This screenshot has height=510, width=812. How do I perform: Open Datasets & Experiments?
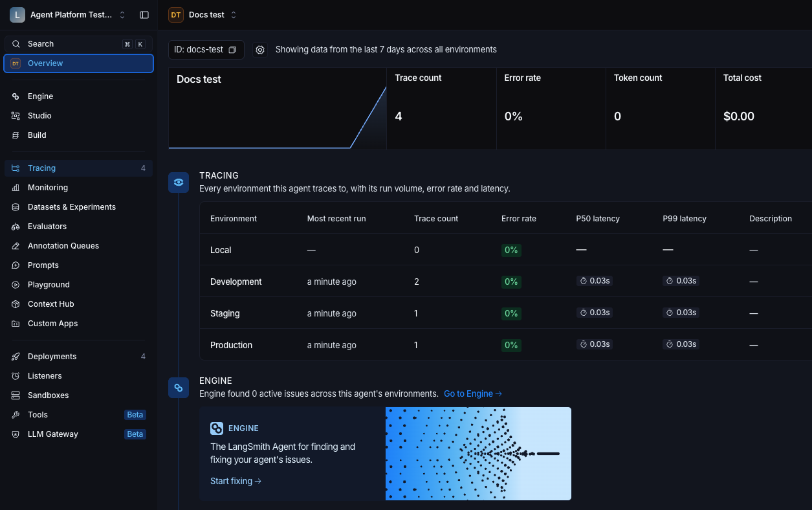(79, 207)
